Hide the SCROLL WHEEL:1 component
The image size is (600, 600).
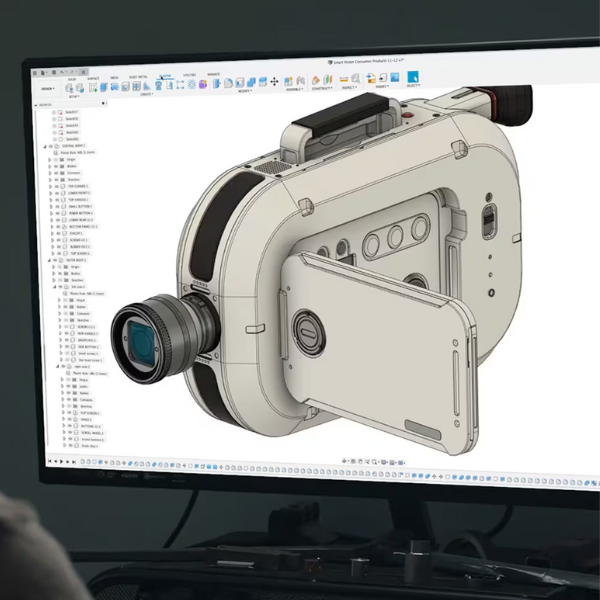click(x=70, y=432)
